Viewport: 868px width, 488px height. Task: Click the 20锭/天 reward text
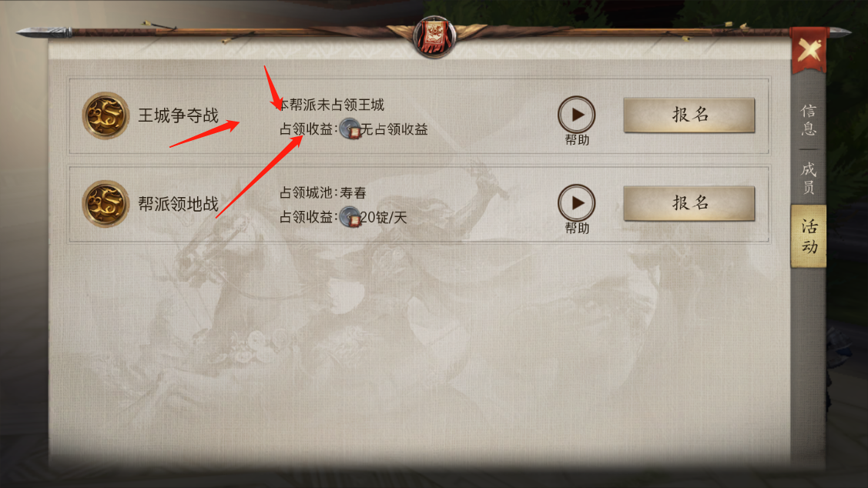click(384, 217)
